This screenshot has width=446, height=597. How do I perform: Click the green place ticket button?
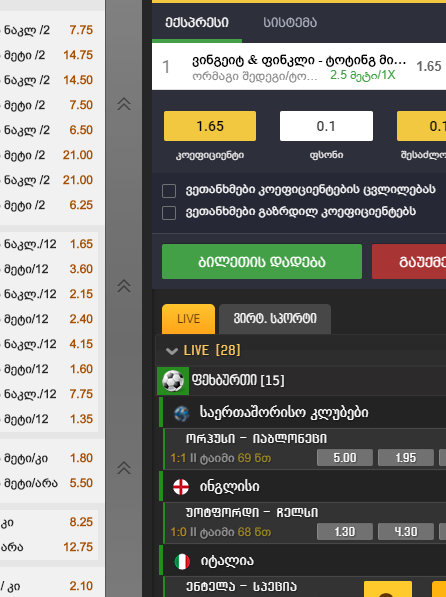[262, 262]
